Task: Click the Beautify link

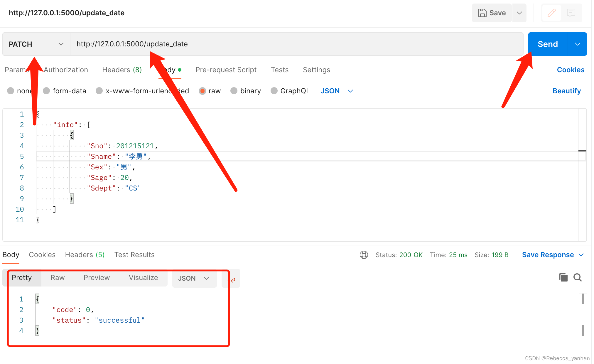Action: click(x=566, y=91)
